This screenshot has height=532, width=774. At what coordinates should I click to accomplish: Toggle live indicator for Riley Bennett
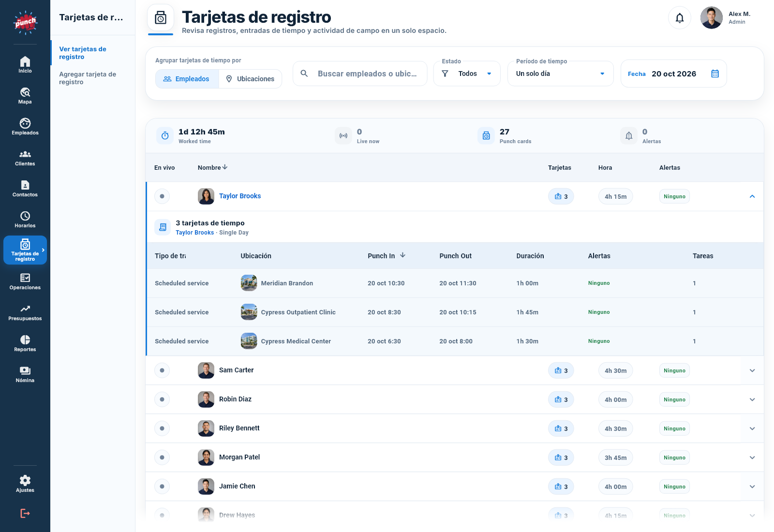(x=162, y=429)
